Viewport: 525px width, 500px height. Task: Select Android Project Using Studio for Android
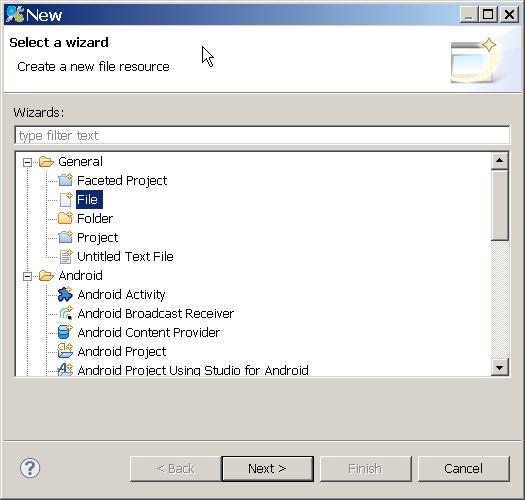pos(193,370)
